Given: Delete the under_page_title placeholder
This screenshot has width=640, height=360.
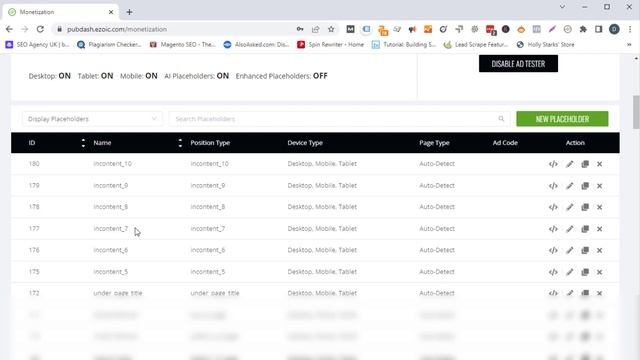Looking at the screenshot, I should (x=600, y=293).
